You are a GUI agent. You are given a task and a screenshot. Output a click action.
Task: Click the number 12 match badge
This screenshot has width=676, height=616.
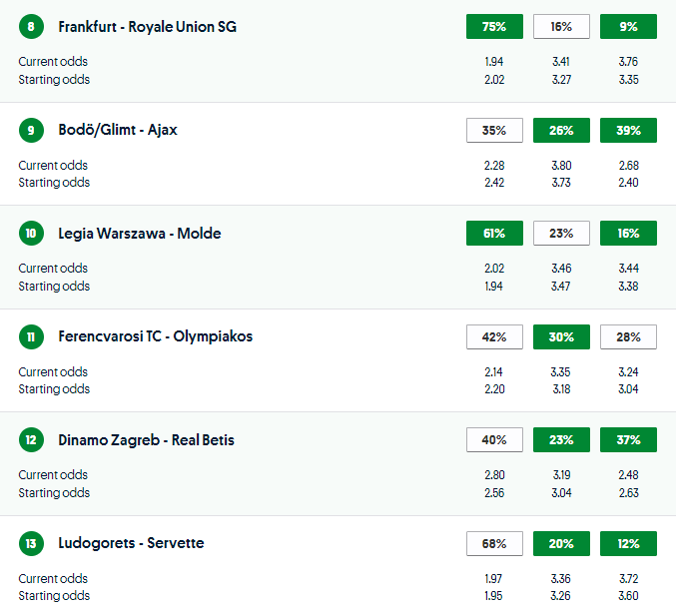31,440
